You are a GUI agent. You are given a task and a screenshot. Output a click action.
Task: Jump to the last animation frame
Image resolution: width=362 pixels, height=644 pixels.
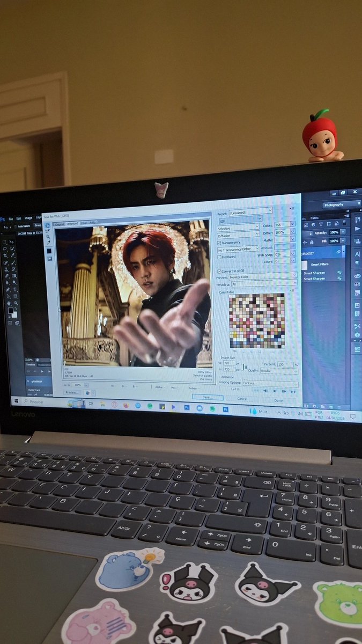(x=293, y=392)
